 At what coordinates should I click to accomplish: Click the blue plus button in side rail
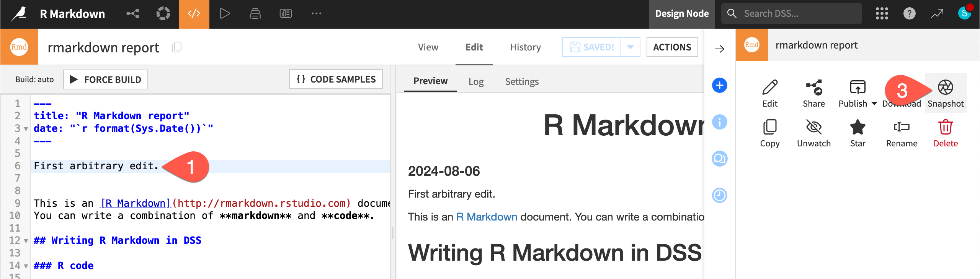[720, 85]
